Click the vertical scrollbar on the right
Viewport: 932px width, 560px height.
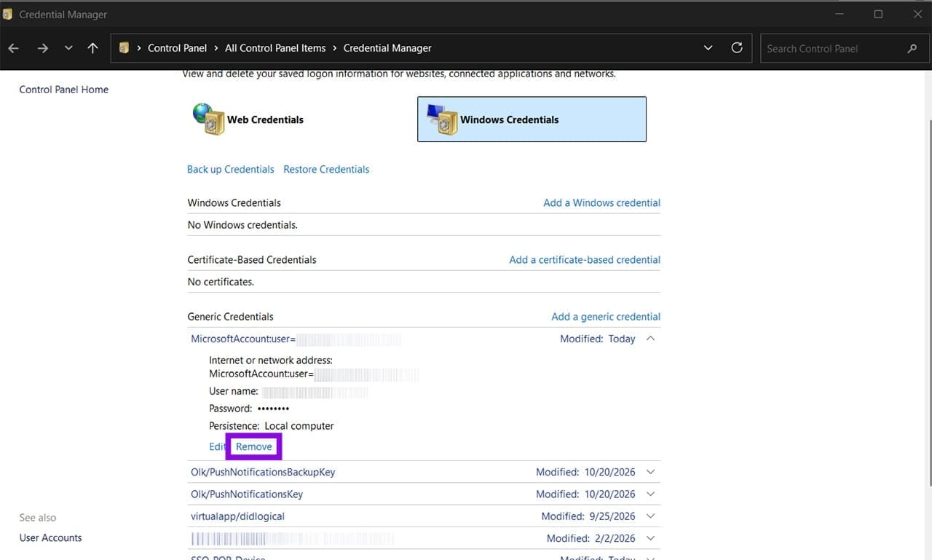928,302
